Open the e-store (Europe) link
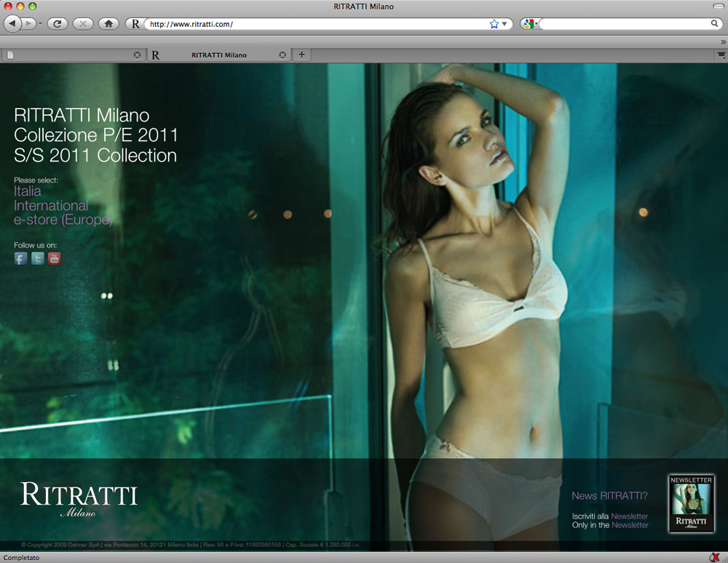728x563 pixels. point(63,220)
